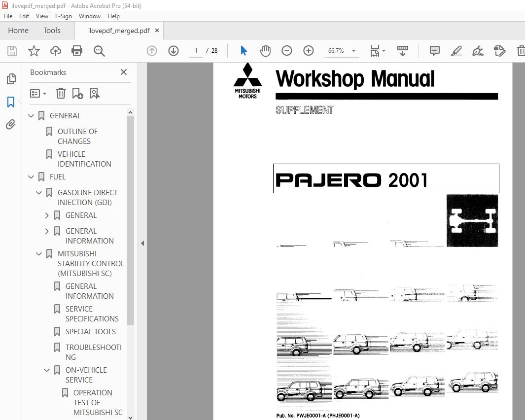
Task: Click the Bookmarks panel icon in sidebar
Action: 11,102
